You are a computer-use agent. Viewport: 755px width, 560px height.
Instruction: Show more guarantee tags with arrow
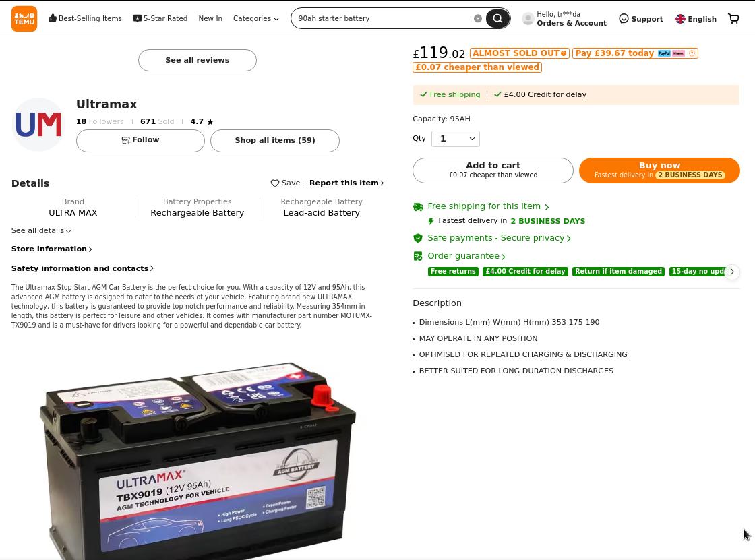732,272
